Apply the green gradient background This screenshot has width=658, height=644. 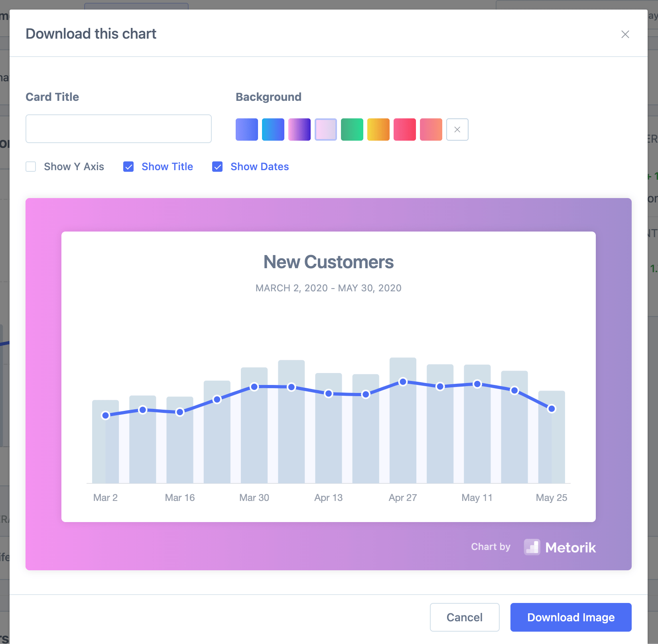[x=352, y=130]
